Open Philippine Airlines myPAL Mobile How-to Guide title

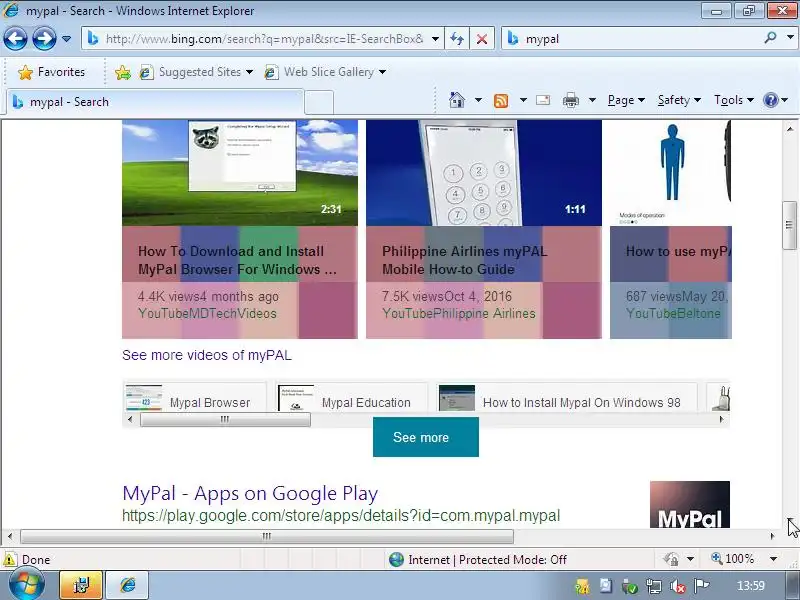pyautogui.click(x=464, y=260)
